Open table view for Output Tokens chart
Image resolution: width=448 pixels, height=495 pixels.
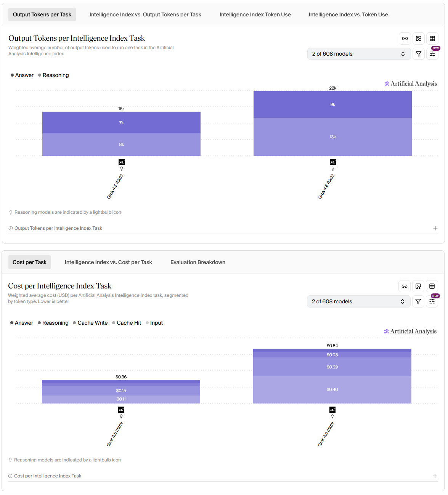pos(432,38)
